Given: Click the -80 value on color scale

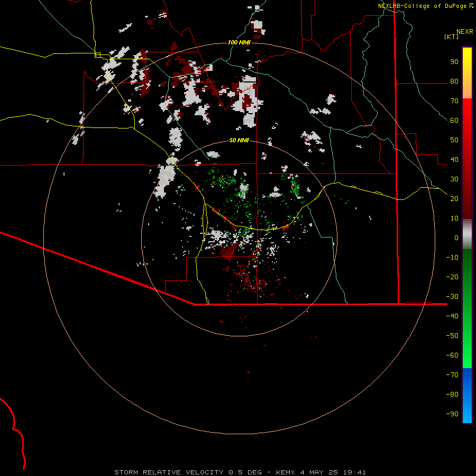Looking at the screenshot, I should [452, 395].
